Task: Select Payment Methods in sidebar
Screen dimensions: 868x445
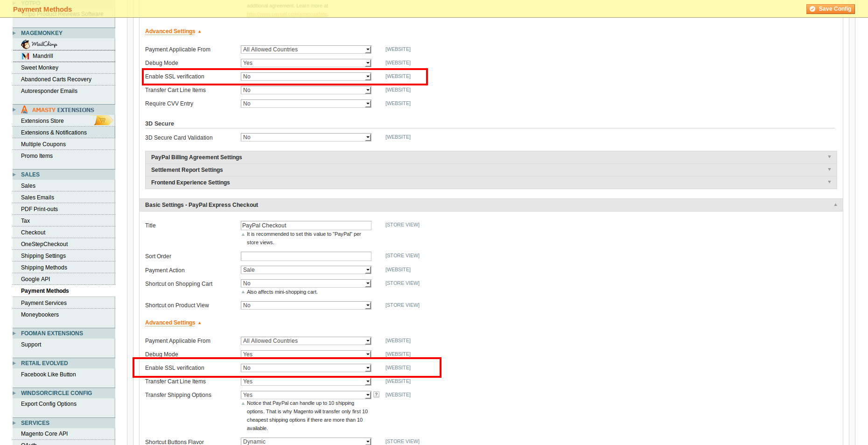Action: pos(45,291)
